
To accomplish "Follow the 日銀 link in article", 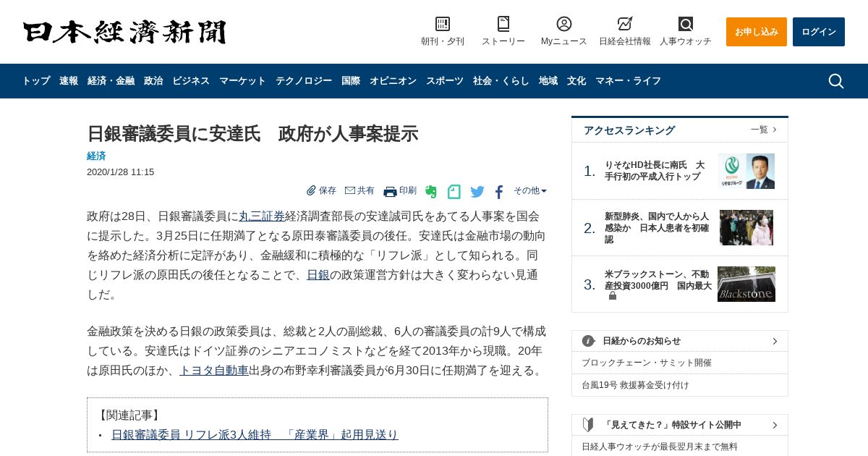I will (x=318, y=274).
